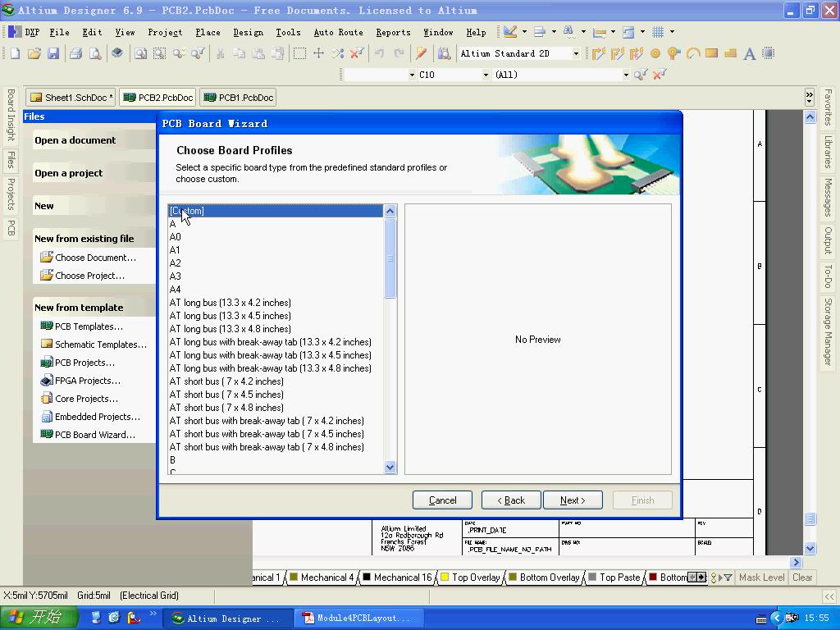Open Choose Document link in Files panel
The width and height of the screenshot is (840, 630).
tap(95, 258)
